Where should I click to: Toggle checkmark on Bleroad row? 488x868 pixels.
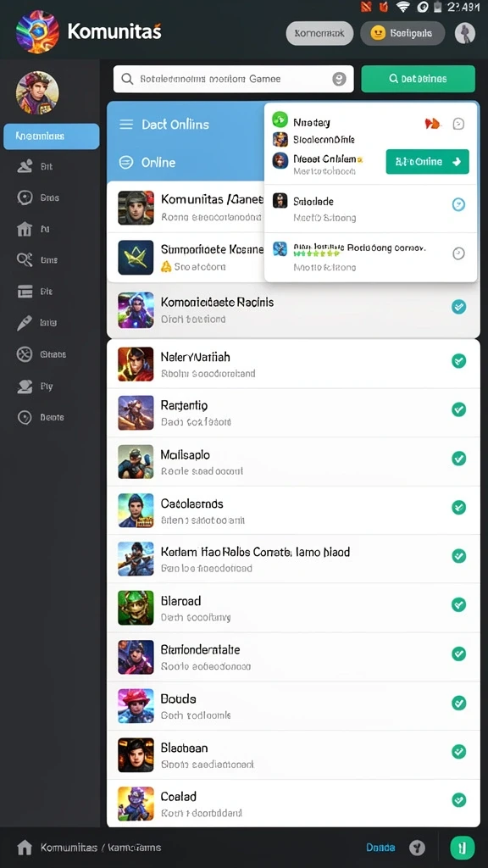pos(458,604)
